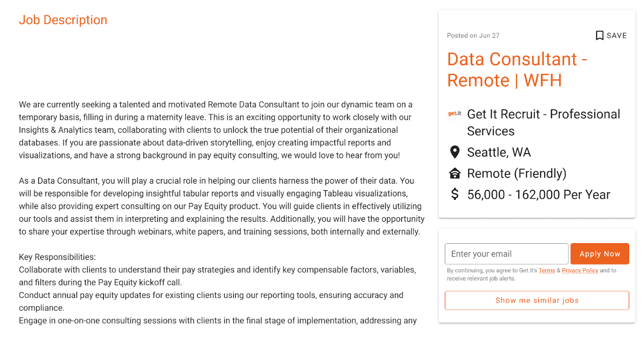Image resolution: width=644 pixels, height=337 pixels.
Task: Click Show me similar jobs
Action: (x=536, y=300)
